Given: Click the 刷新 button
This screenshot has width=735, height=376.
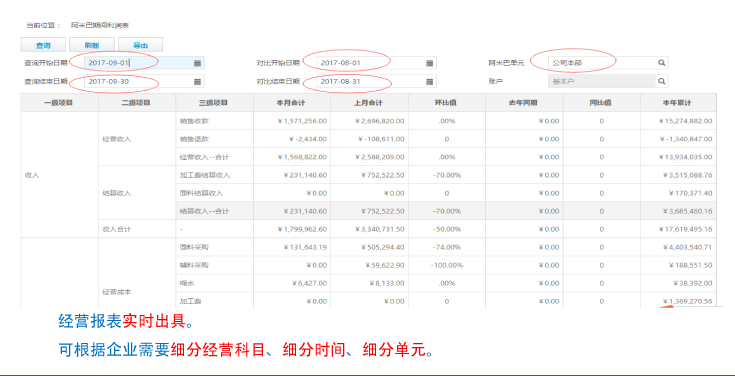Looking at the screenshot, I should pyautogui.click(x=92, y=45).
